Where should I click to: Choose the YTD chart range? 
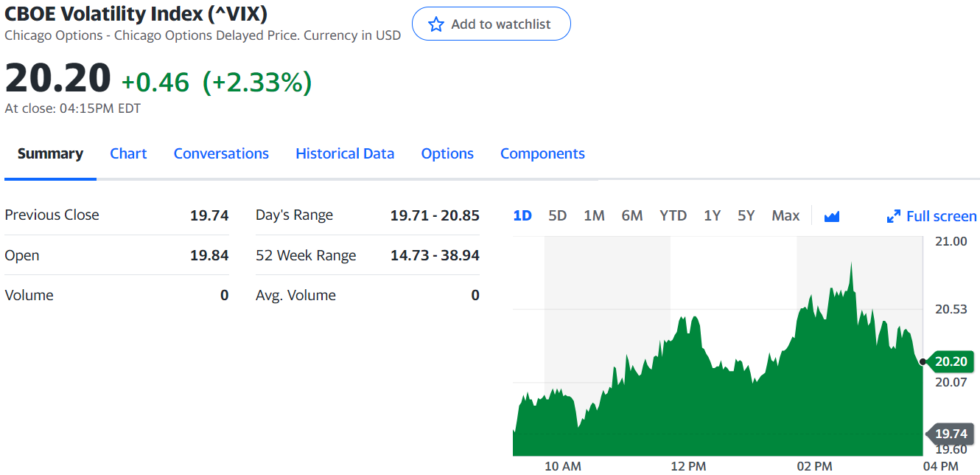click(673, 215)
